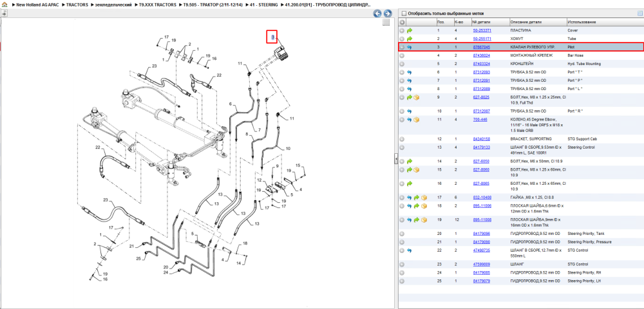Click green arrow on row 50-2551T1

coord(410,39)
